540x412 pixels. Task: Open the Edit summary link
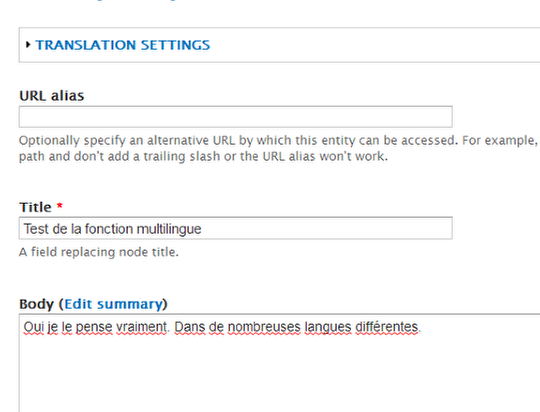(x=113, y=304)
